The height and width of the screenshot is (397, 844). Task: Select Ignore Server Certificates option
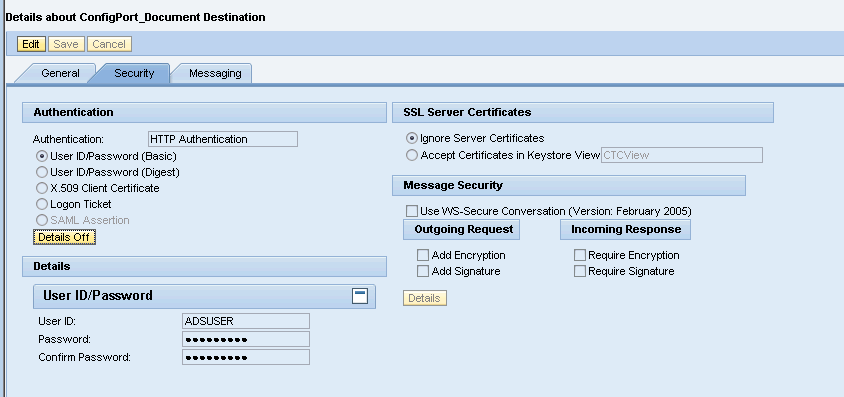(412, 138)
